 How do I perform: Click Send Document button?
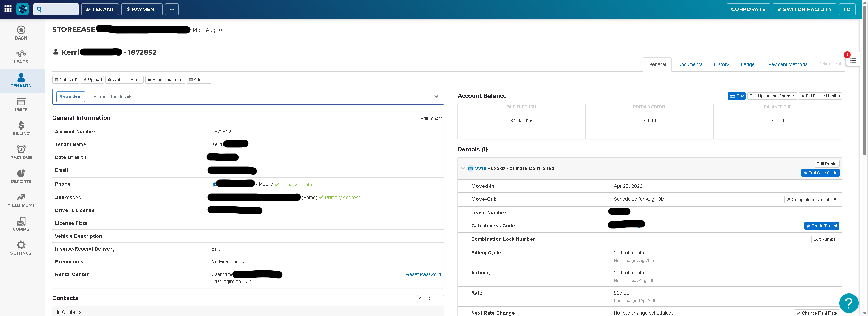coord(165,80)
